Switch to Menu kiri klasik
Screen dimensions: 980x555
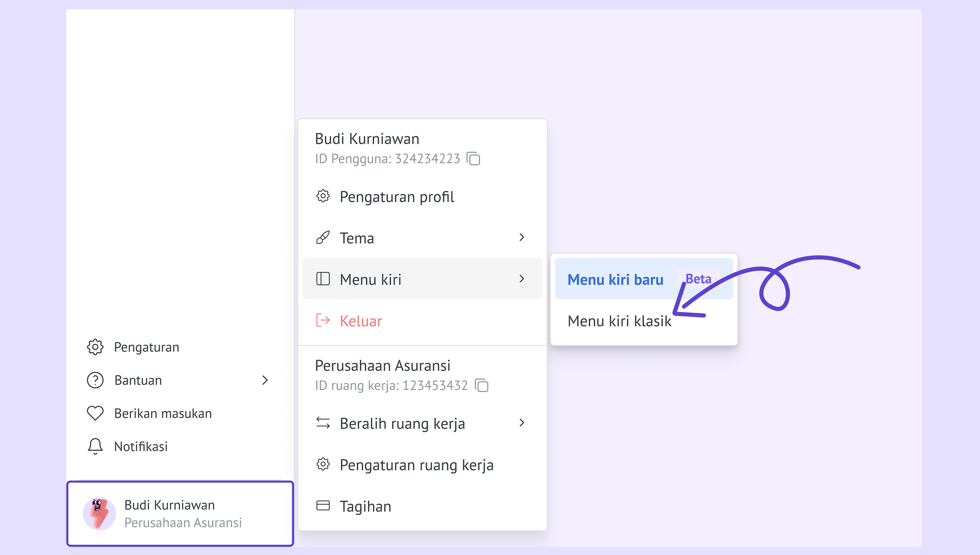click(x=619, y=321)
